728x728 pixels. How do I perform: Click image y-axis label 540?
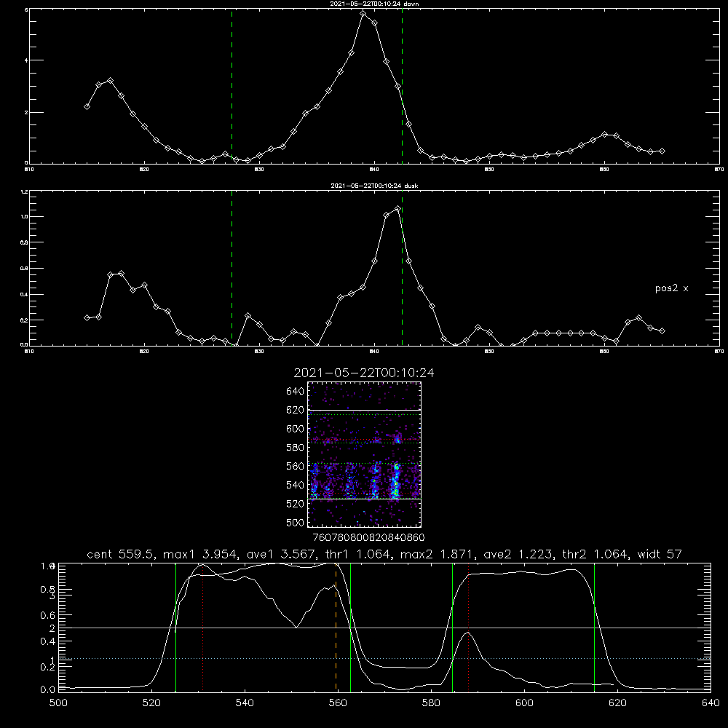(x=296, y=485)
